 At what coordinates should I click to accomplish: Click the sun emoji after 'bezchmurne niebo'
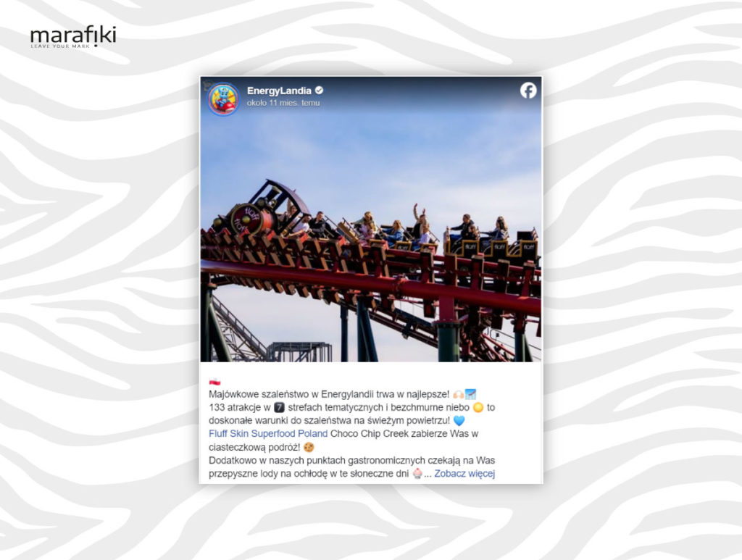[x=478, y=407]
